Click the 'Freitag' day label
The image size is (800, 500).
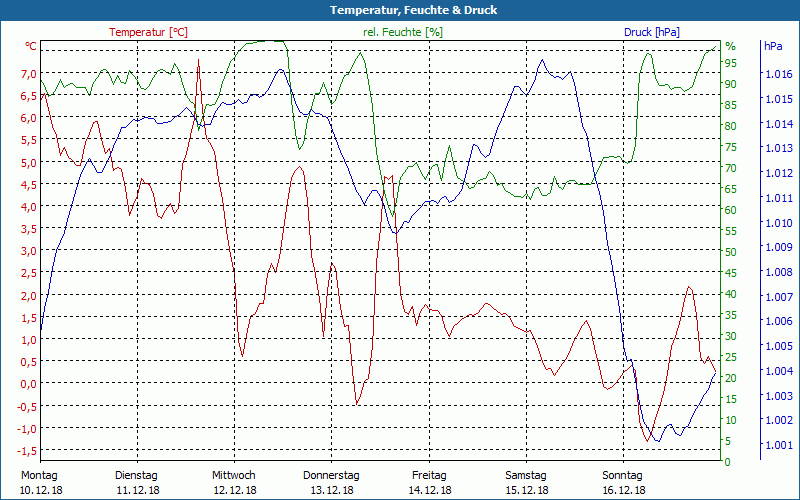pyautogui.click(x=429, y=475)
